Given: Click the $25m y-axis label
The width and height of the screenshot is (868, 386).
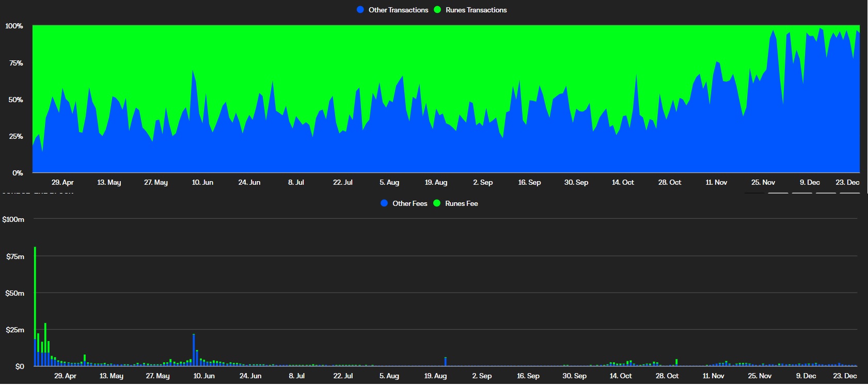Looking at the screenshot, I should coord(15,330).
